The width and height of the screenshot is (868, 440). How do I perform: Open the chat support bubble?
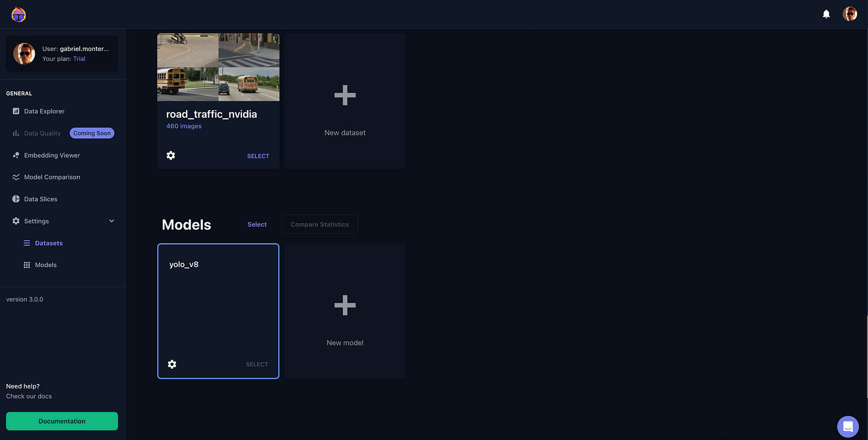tap(848, 426)
